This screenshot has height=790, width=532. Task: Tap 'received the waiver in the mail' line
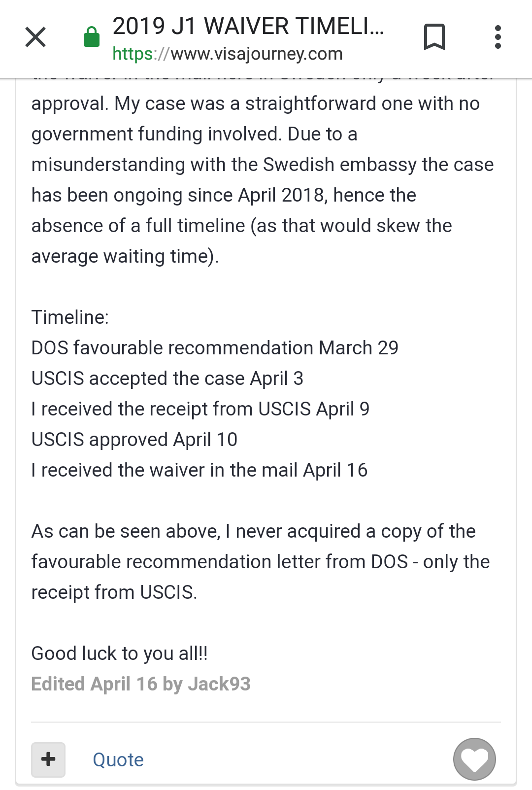199,470
